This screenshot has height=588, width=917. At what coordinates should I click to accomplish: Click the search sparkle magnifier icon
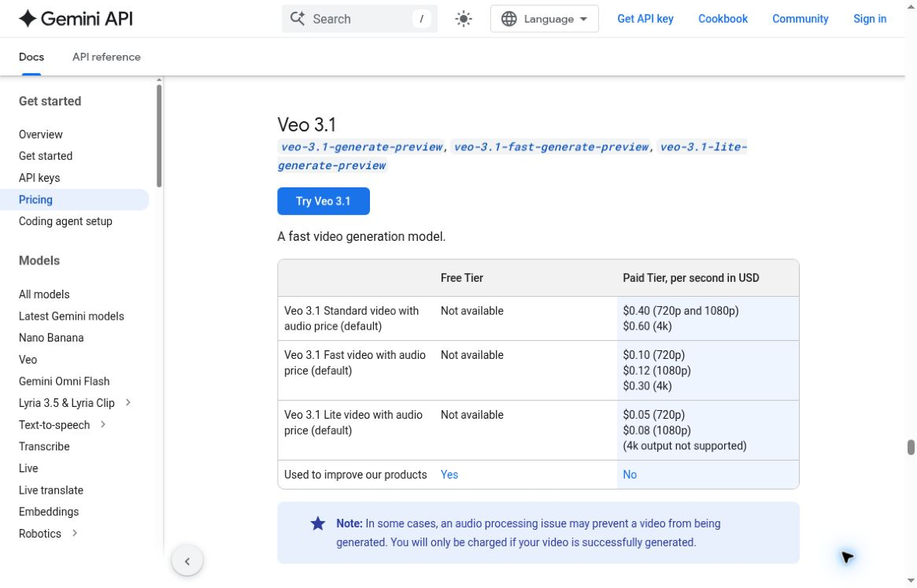[298, 19]
